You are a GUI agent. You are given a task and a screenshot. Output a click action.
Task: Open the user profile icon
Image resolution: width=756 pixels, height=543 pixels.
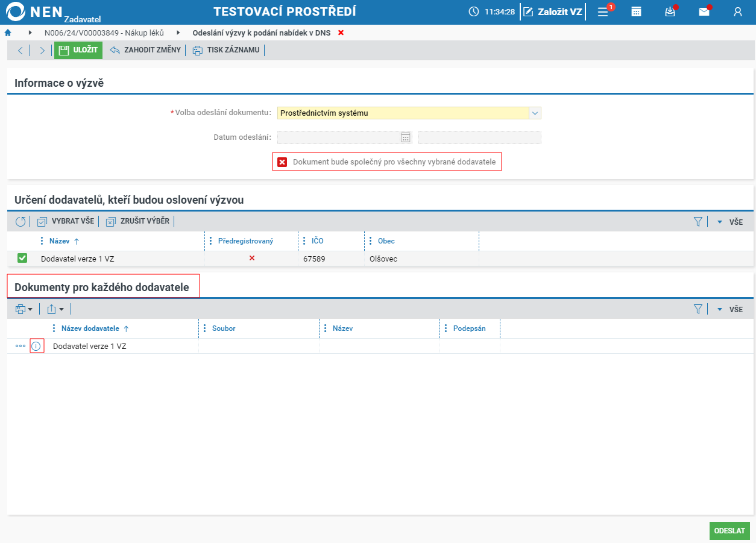click(737, 11)
